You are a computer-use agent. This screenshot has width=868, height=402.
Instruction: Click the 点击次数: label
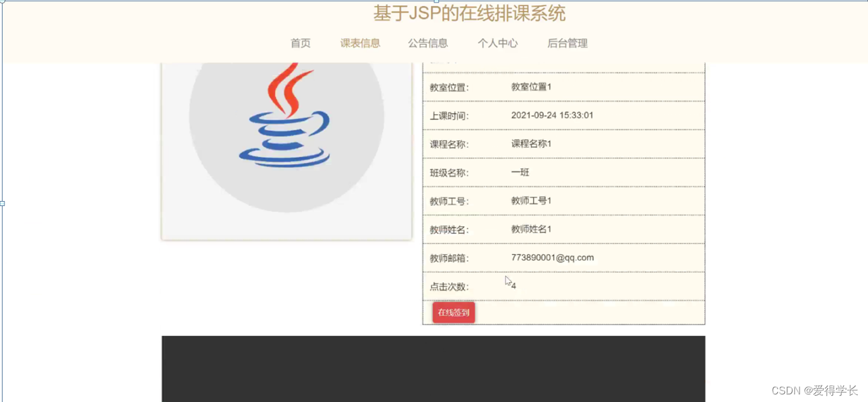[449, 287]
